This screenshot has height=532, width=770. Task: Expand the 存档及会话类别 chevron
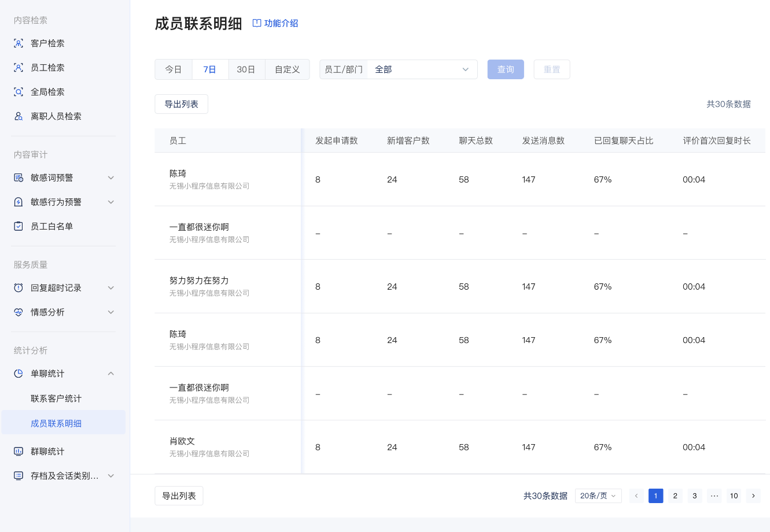pos(111,476)
